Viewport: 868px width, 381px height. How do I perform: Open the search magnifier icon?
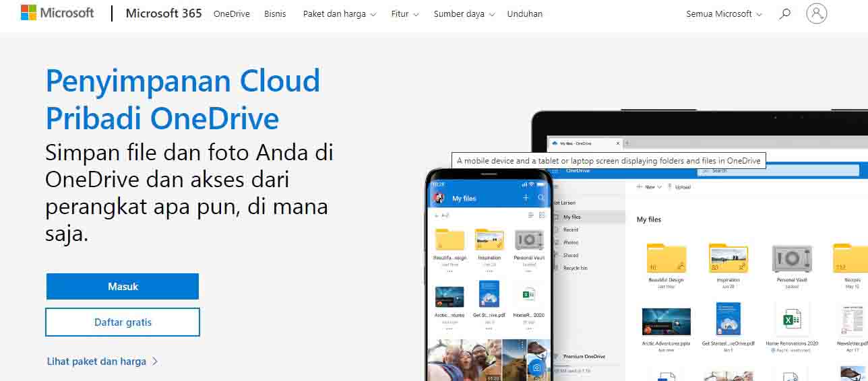point(784,13)
